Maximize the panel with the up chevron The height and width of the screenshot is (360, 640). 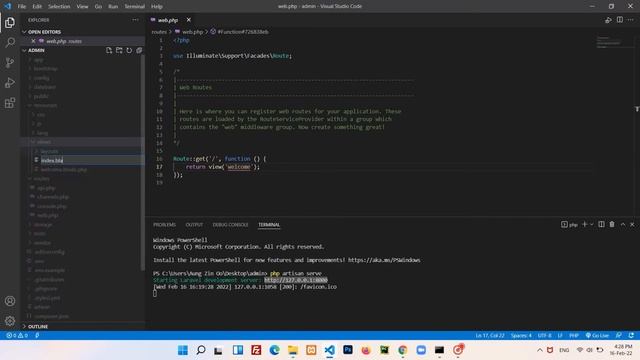pyautogui.click(x=623, y=224)
